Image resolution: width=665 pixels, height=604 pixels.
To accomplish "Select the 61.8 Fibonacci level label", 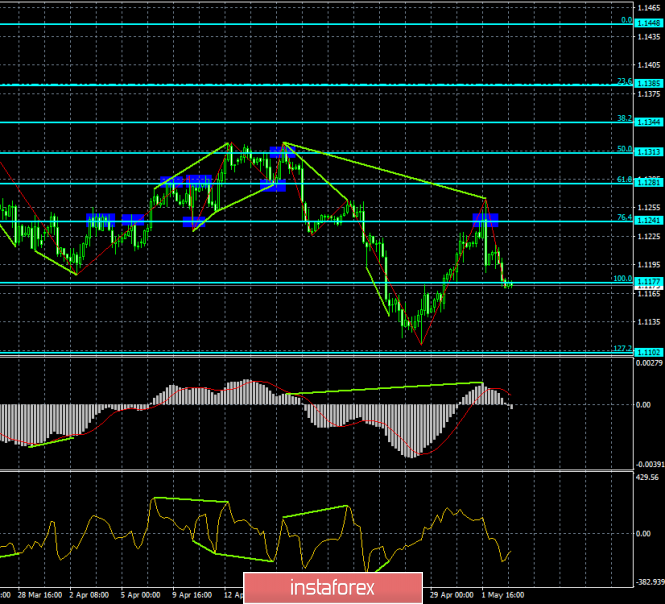I will click(625, 179).
